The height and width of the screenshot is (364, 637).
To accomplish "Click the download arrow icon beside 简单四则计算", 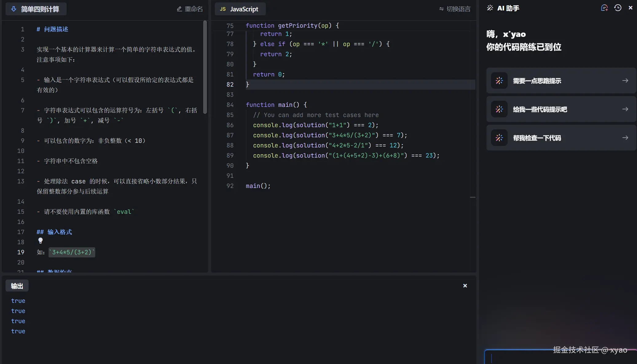I will coord(14,9).
